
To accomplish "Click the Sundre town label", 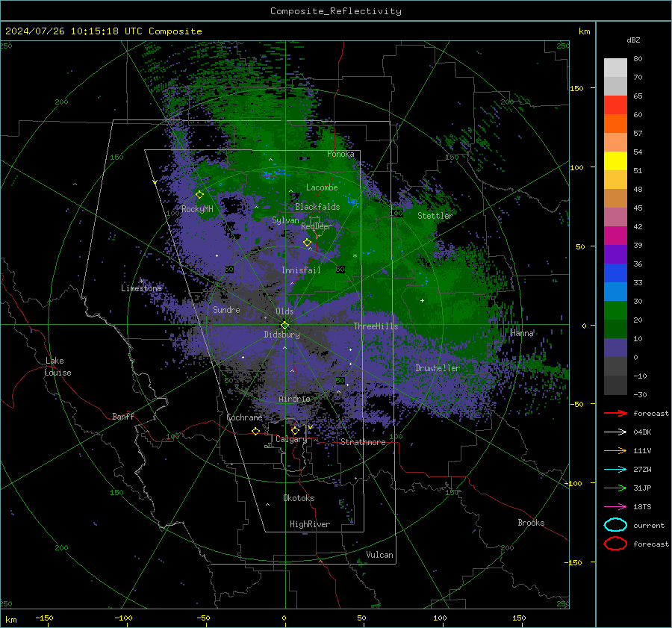I will [226, 309].
